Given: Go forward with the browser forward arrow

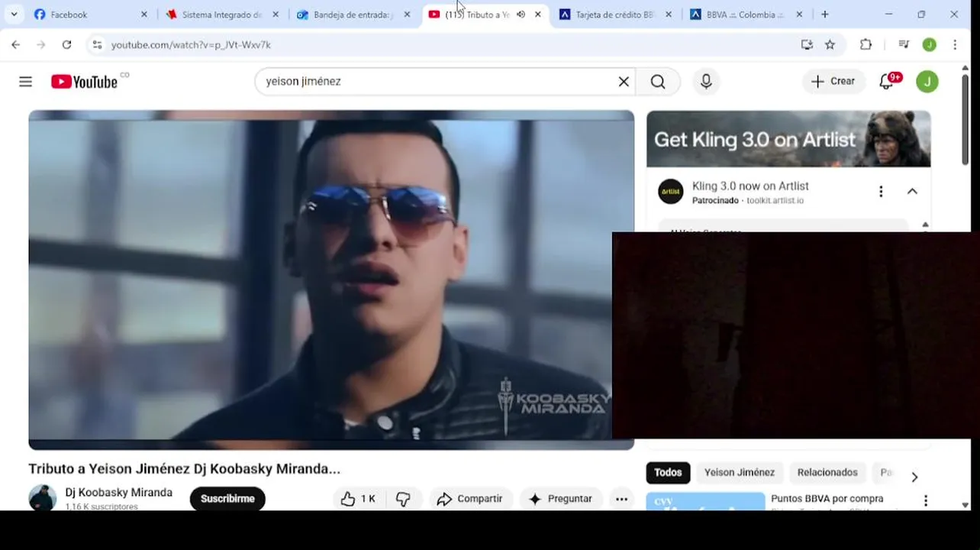Looking at the screenshot, I should 41,45.
